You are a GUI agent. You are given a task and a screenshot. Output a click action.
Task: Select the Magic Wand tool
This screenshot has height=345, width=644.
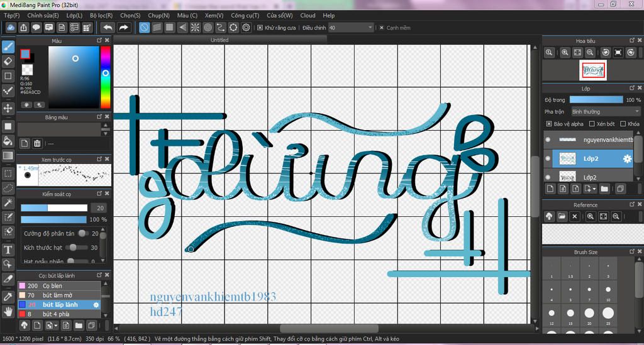[8, 202]
